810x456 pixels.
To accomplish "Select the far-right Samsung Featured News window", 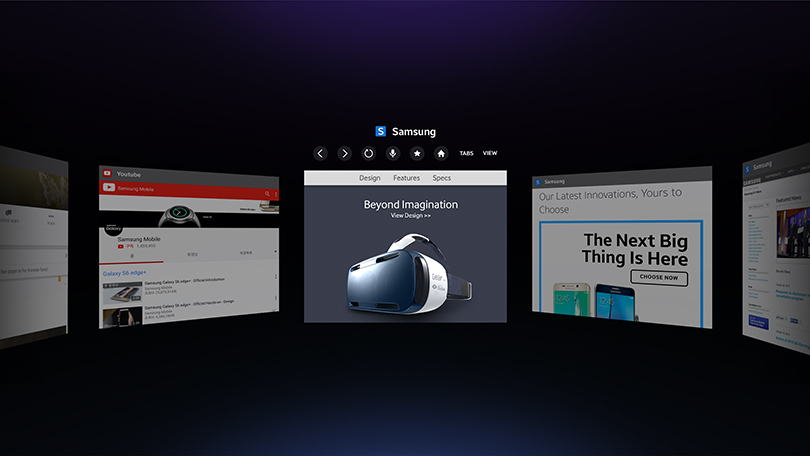I will 775,250.
